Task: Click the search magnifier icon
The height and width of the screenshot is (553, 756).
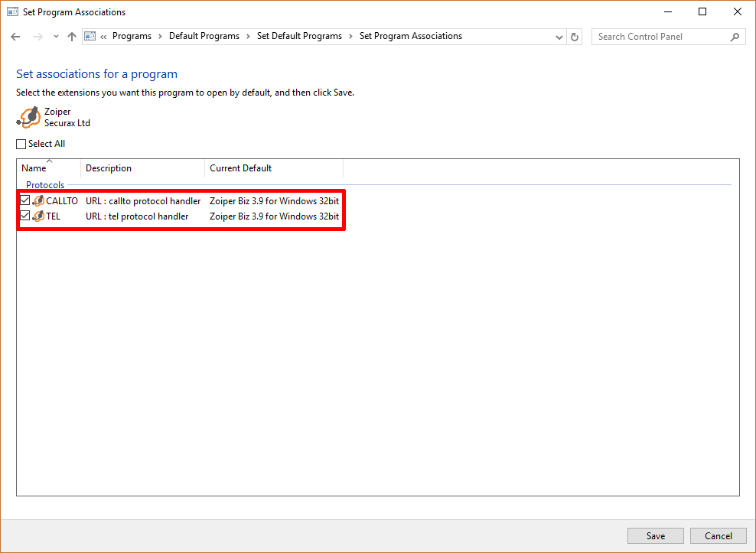Action: click(x=735, y=37)
